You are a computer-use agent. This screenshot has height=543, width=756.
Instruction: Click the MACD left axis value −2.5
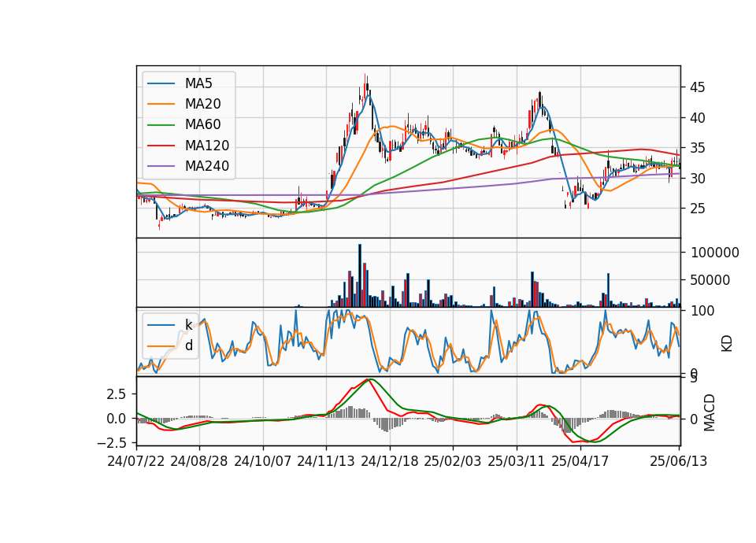tap(112, 443)
